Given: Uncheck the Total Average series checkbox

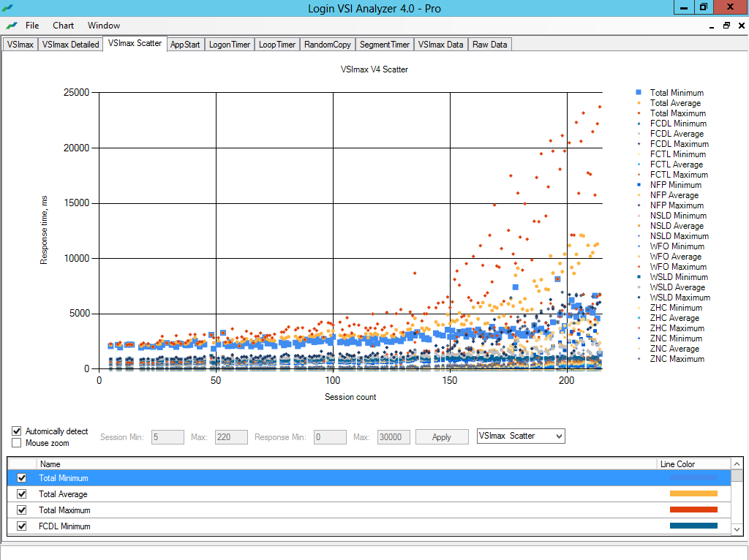Looking at the screenshot, I should click(x=21, y=494).
